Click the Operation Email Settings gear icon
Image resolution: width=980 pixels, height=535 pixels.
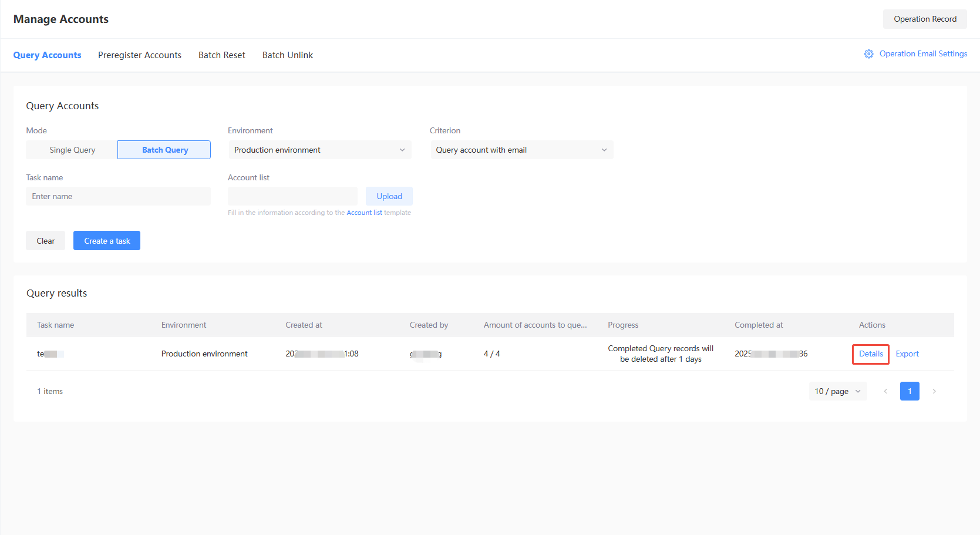click(869, 53)
